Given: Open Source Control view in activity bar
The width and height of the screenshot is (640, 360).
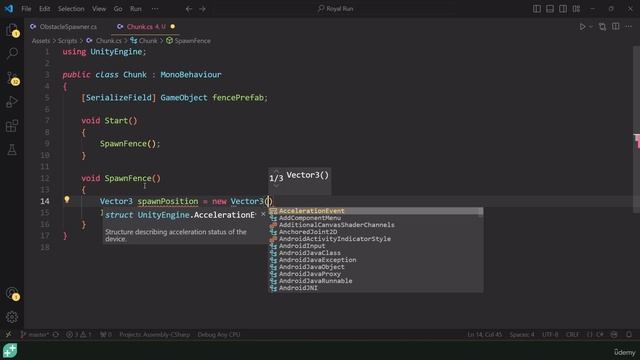Looking at the screenshot, I should (x=12, y=78).
